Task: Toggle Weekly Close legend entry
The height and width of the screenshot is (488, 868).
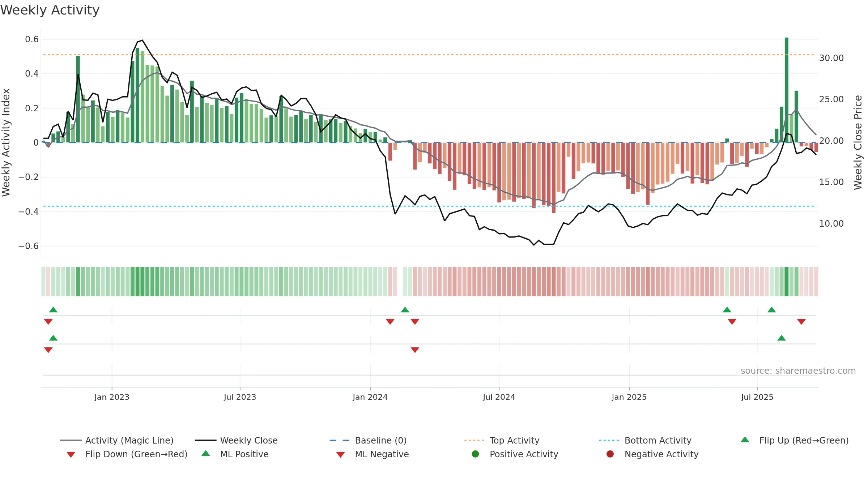Action: tap(236, 440)
